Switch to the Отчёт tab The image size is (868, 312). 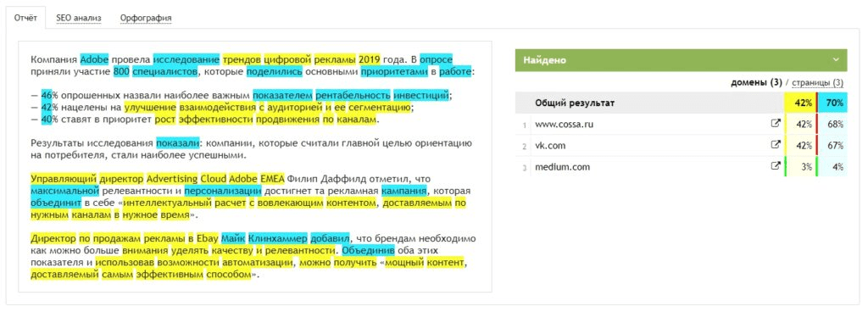coord(25,18)
